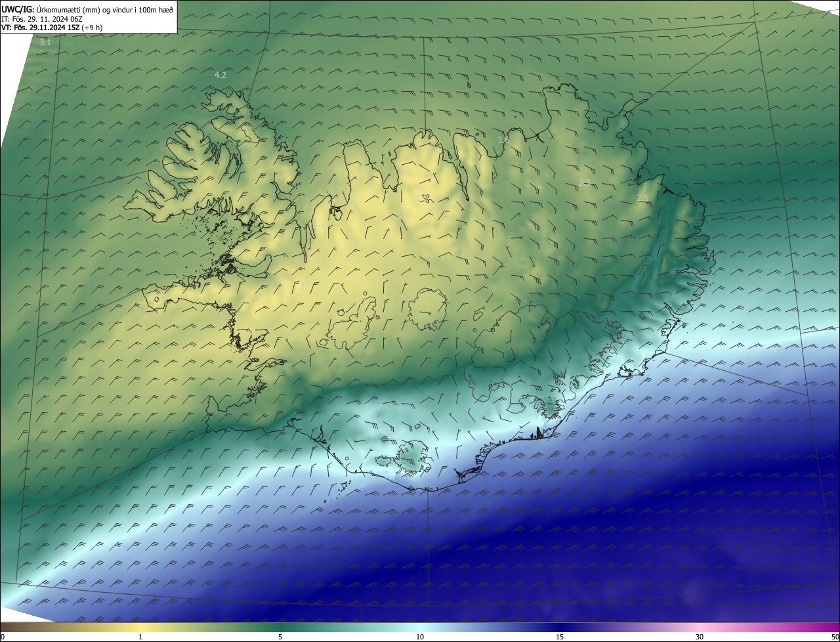The height and width of the screenshot is (642, 840).
Task: Click the 5 tick on colour scale
Action: click(x=280, y=637)
